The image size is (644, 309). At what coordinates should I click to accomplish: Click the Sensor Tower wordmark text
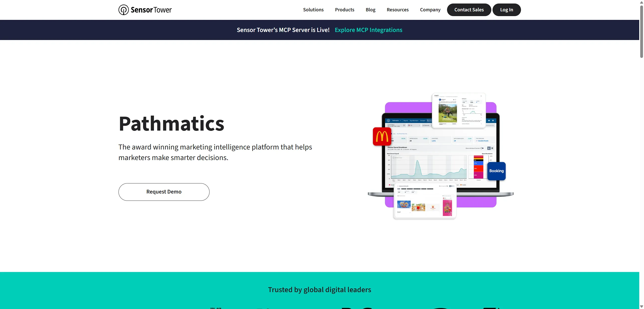tap(151, 10)
